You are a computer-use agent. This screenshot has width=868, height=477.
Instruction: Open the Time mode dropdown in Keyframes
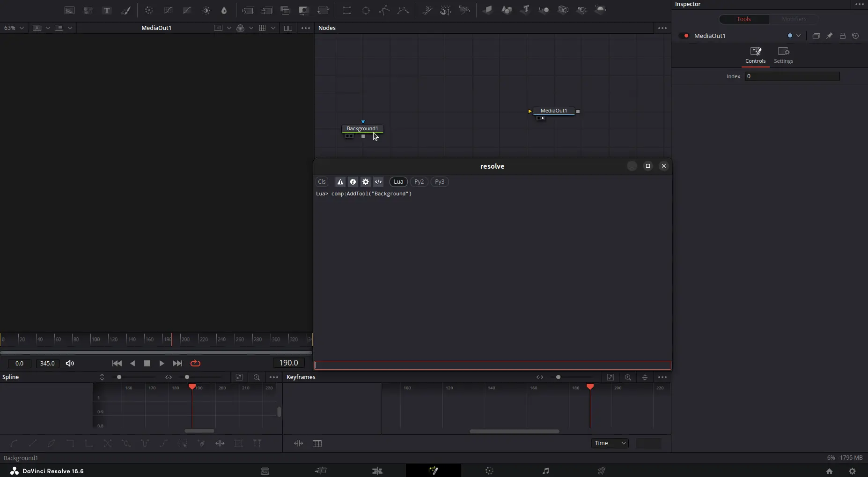[610, 443]
